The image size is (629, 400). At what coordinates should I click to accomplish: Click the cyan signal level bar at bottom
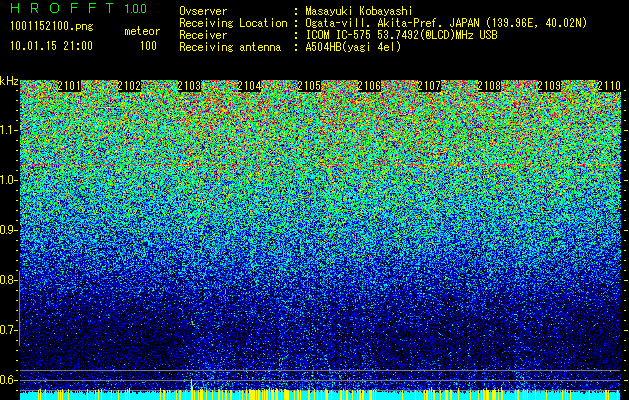tap(321, 396)
